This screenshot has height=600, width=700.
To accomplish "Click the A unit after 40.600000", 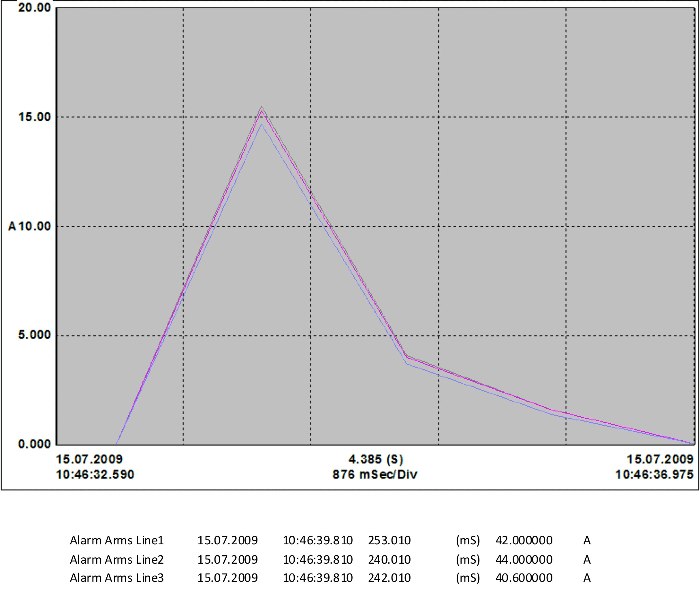I will (x=587, y=578).
